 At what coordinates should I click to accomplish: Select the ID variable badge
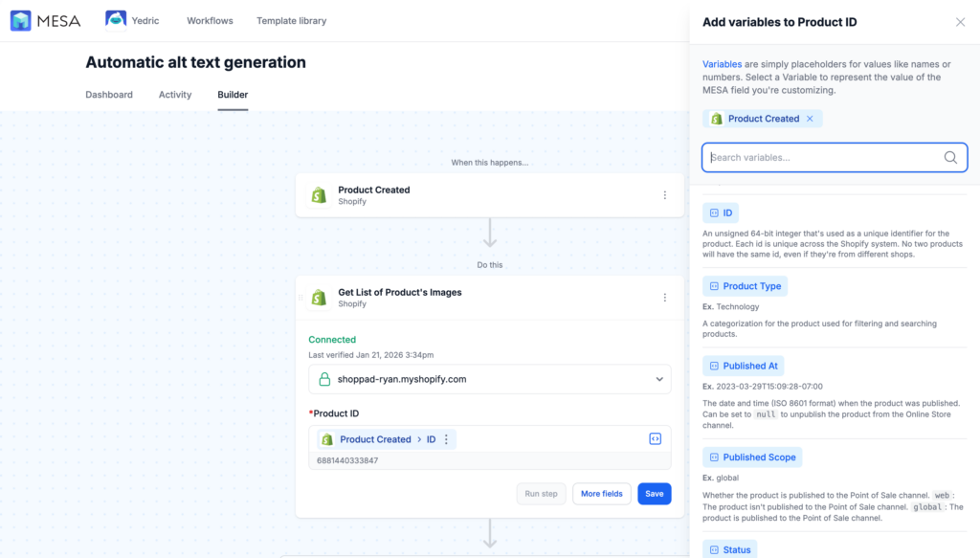coord(720,212)
